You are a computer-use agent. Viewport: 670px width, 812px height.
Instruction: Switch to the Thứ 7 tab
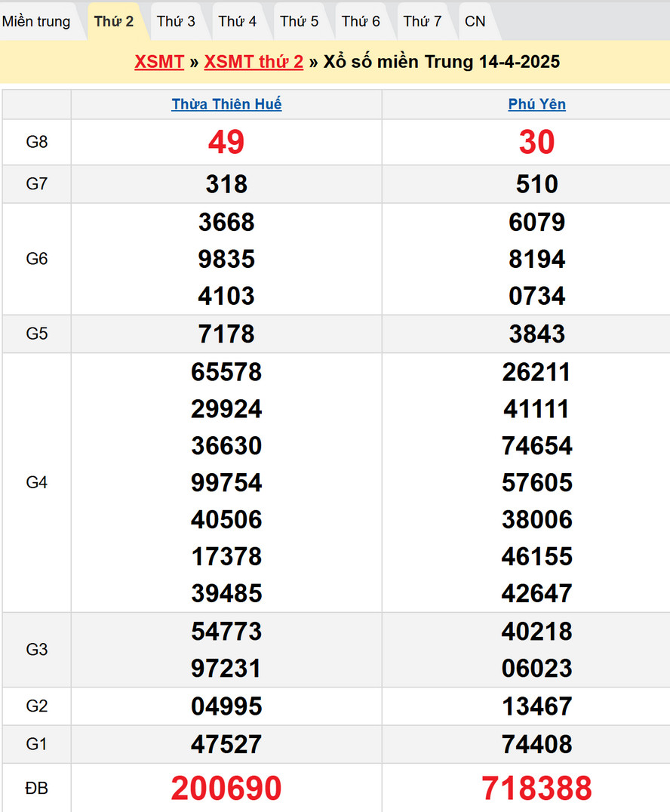point(423,21)
